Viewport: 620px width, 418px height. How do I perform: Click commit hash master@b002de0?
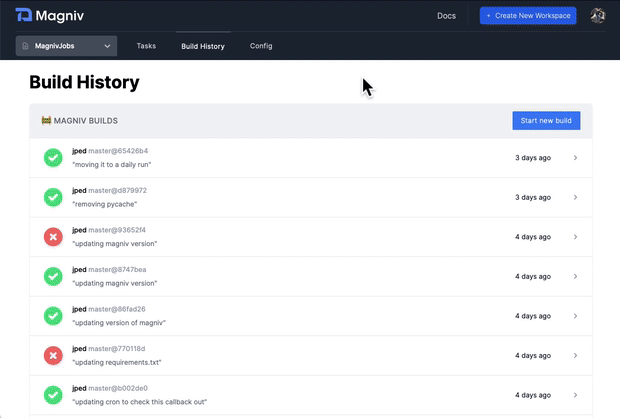pos(118,388)
